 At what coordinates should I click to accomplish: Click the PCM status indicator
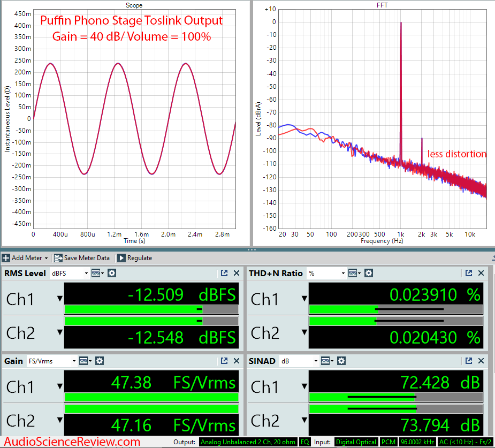coord(389,442)
